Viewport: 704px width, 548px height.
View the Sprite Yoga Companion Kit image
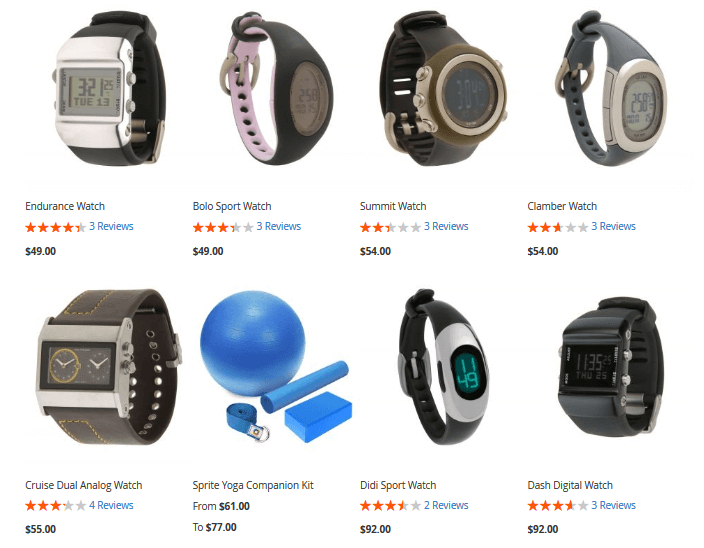(277, 368)
